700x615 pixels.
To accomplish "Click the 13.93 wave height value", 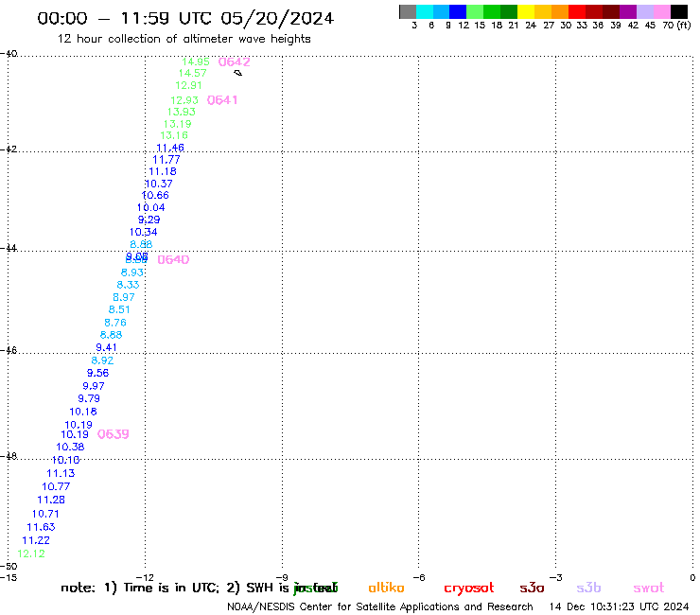I will (182, 112).
